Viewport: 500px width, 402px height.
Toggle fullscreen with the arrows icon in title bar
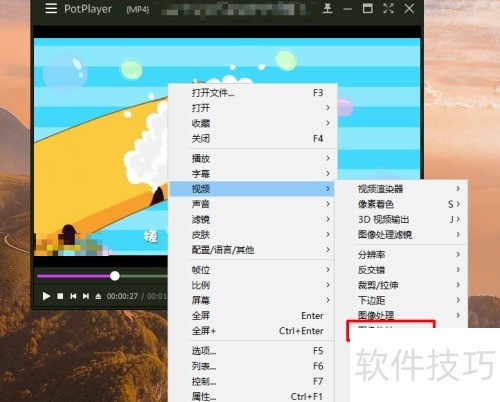coord(389,8)
